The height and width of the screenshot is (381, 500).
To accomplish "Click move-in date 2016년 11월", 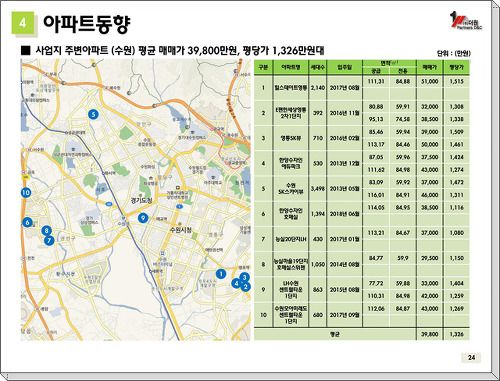I will tap(345, 113).
